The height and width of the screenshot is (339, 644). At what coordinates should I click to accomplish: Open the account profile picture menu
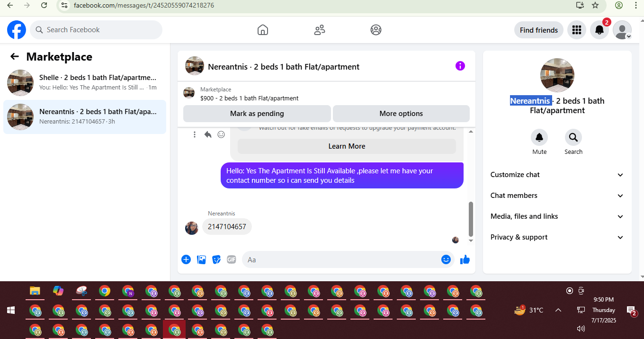tap(622, 30)
